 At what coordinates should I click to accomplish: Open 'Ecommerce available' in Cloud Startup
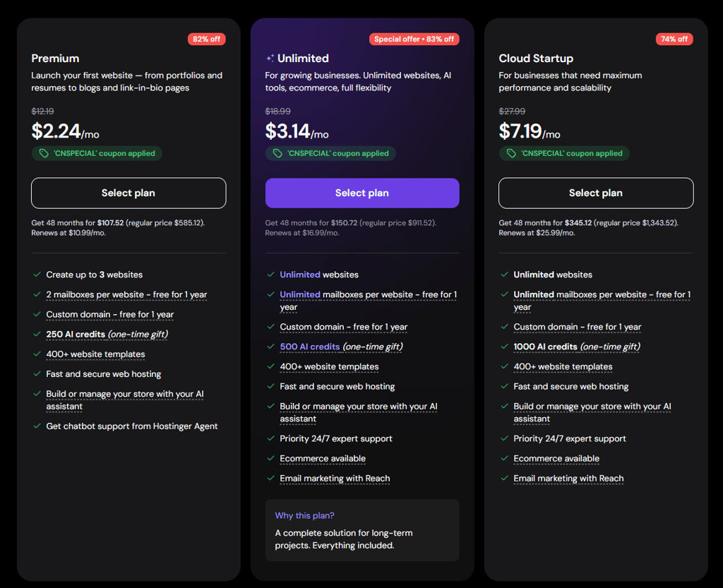(556, 459)
